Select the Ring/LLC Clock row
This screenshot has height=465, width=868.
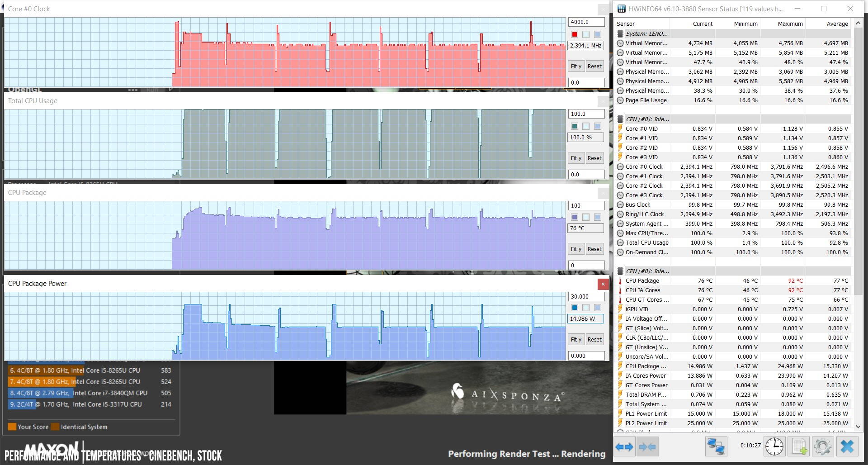tap(733, 214)
